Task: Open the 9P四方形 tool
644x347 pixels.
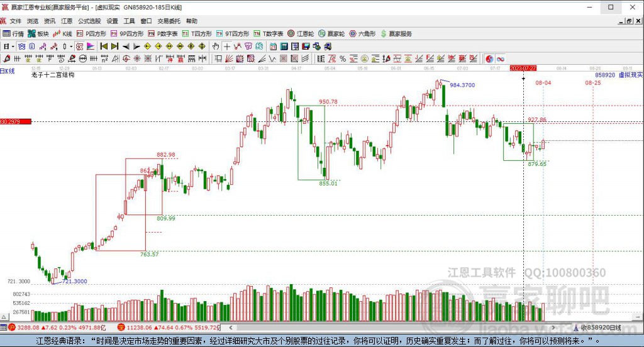Action: pyautogui.click(x=127, y=34)
